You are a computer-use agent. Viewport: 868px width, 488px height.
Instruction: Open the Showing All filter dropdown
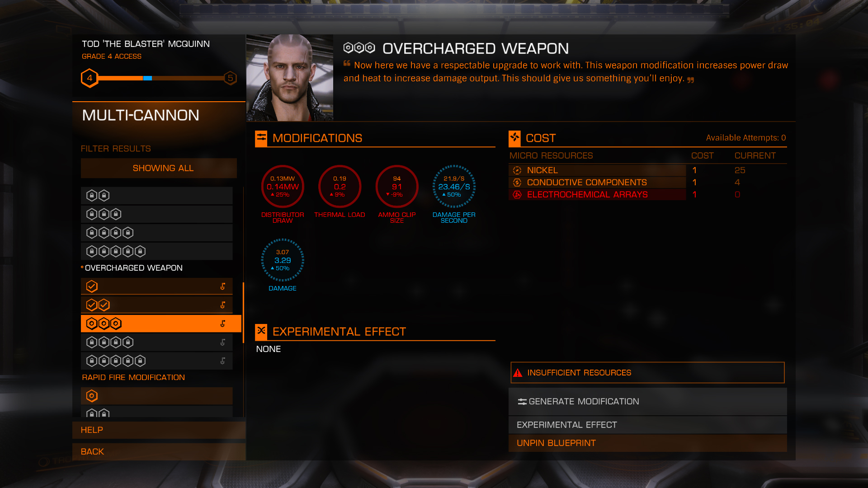pos(159,168)
